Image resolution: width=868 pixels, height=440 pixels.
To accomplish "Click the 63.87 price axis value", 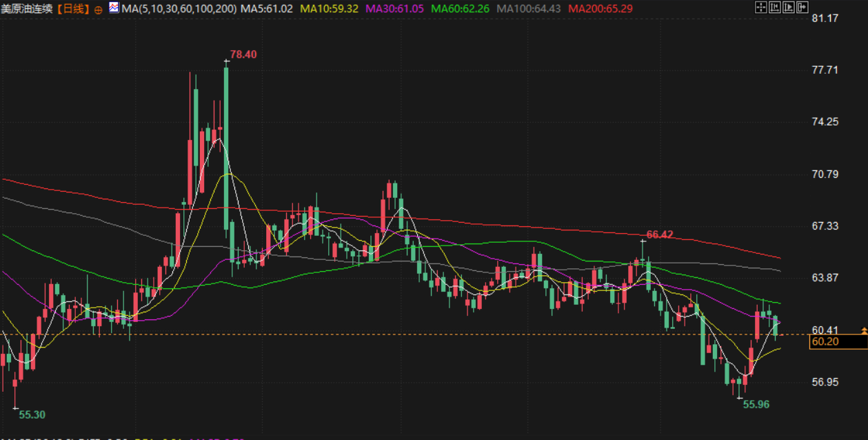I will [825, 277].
